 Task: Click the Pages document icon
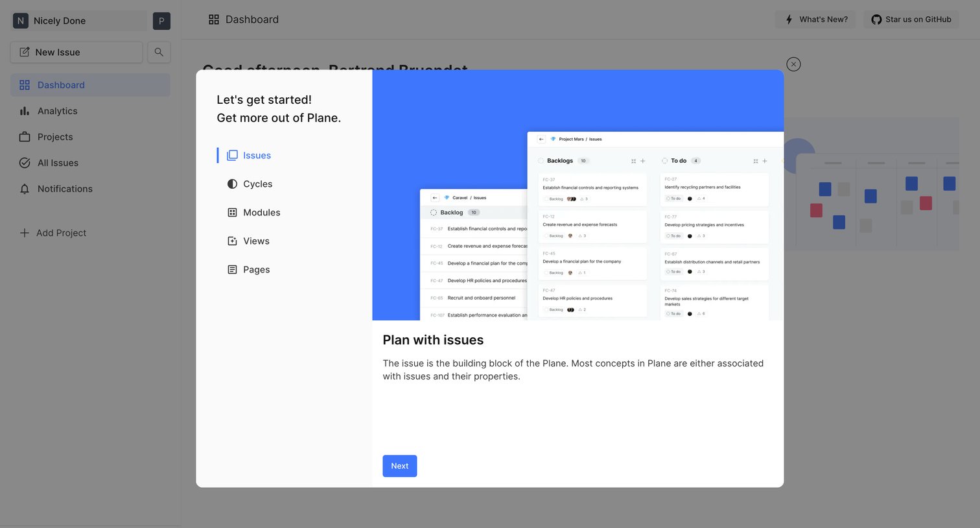pos(232,270)
